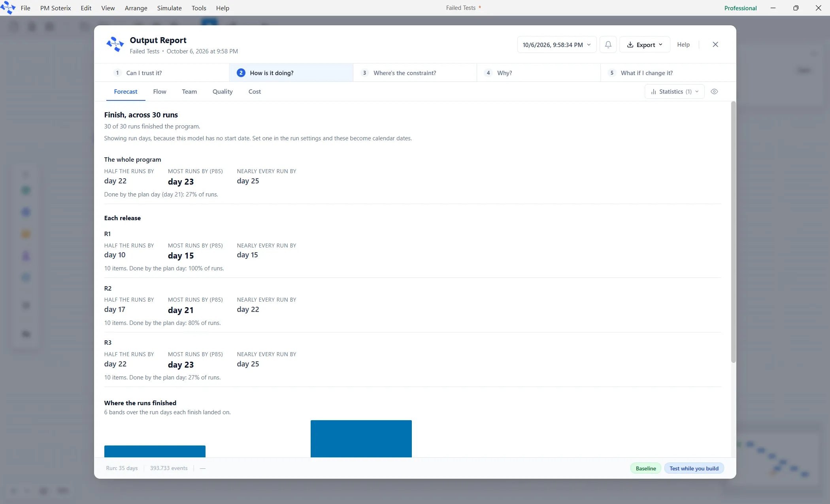Close the Output Report dialog
Image resolution: width=830 pixels, height=504 pixels.
(715, 45)
